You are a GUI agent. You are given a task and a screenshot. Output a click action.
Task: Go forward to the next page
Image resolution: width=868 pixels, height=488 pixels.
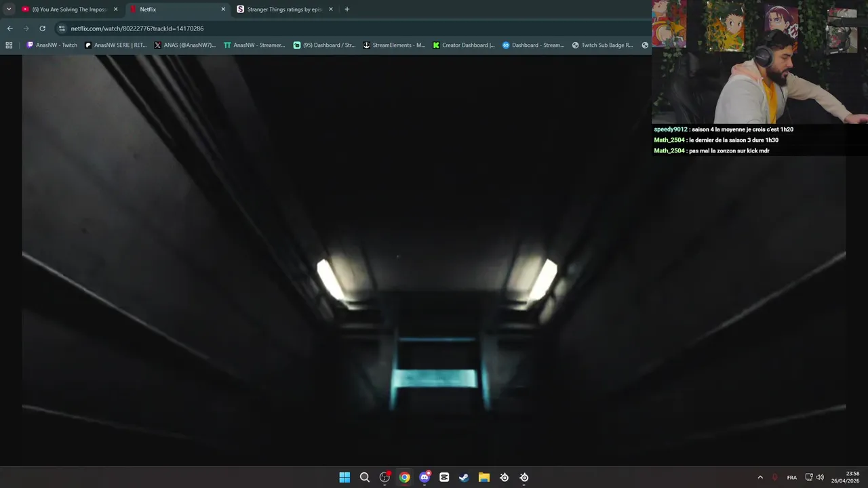26,28
